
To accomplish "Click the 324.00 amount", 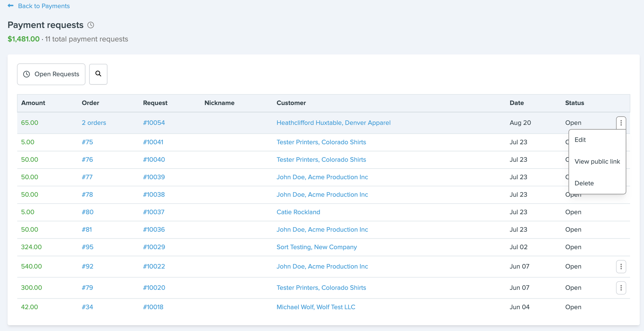I will coord(32,247).
